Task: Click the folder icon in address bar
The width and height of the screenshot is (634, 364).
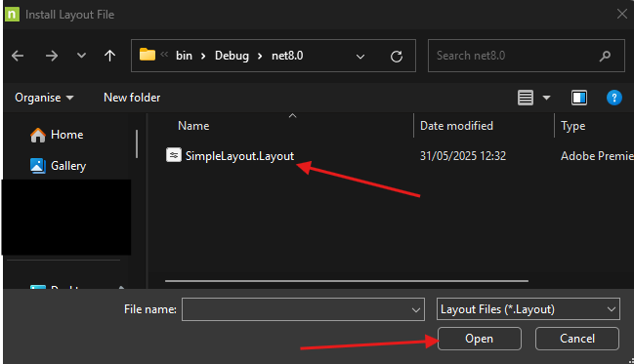Action: (x=148, y=55)
